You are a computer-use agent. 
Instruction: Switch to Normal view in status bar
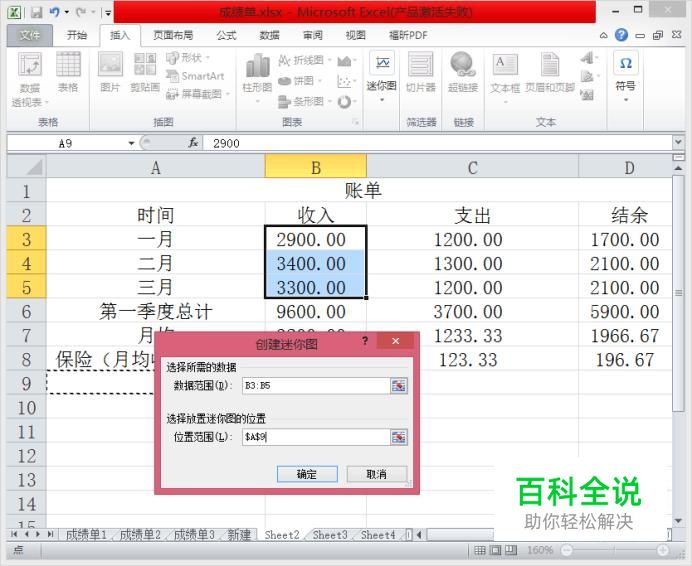(x=480, y=550)
